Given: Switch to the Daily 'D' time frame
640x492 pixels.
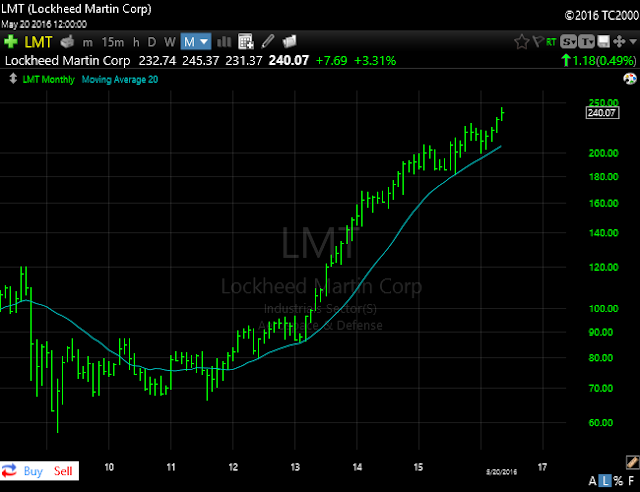Looking at the screenshot, I should 152,42.
